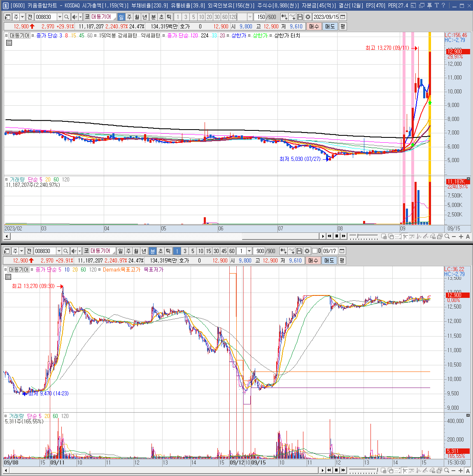Select the 30-minute interval in the bottom chart
This screenshot has width=473, height=476.
coord(216,251)
